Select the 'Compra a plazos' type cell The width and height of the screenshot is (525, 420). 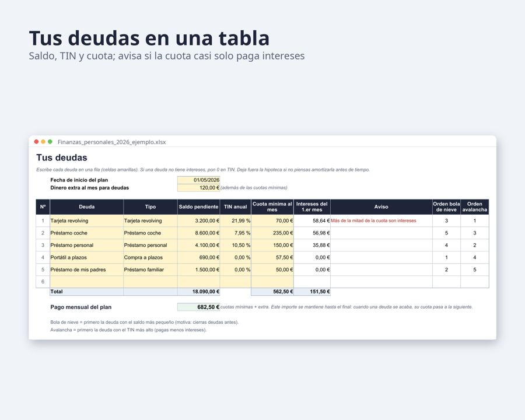click(150, 257)
